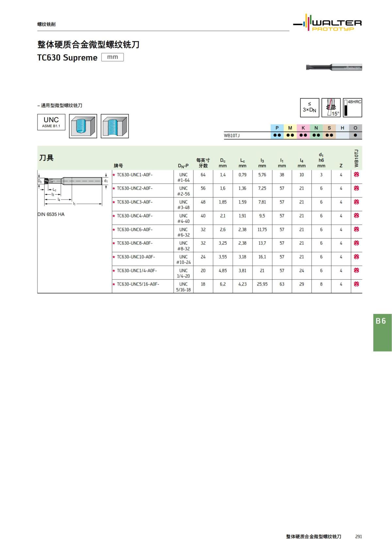Screen dimensions: 392x555
Task: Click the blind hole thread icon
Action: click(83, 126)
